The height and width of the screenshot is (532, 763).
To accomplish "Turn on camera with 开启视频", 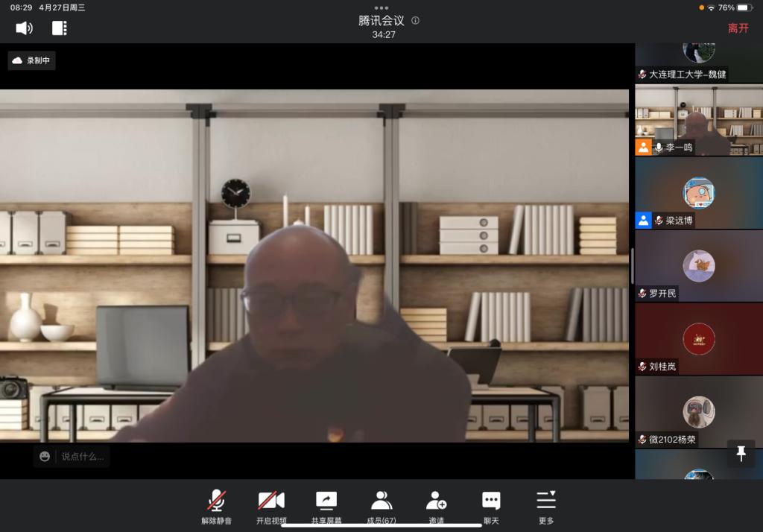I will click(x=271, y=507).
